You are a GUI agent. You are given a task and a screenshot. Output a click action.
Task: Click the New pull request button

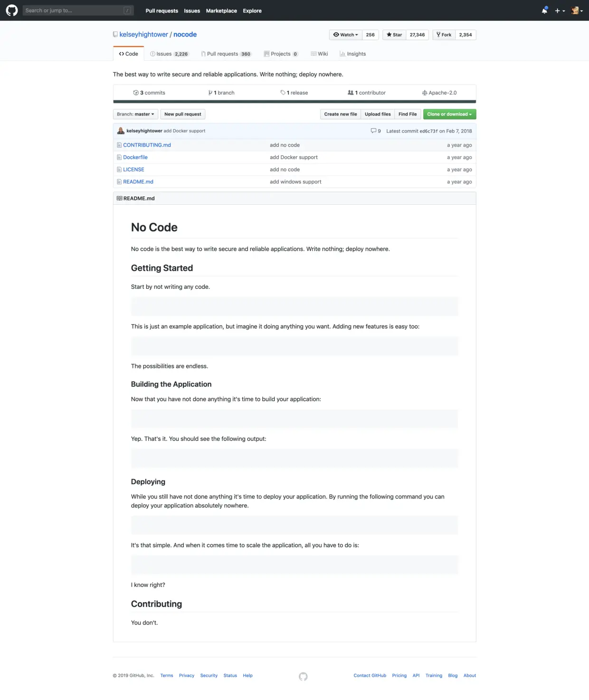[x=183, y=114]
